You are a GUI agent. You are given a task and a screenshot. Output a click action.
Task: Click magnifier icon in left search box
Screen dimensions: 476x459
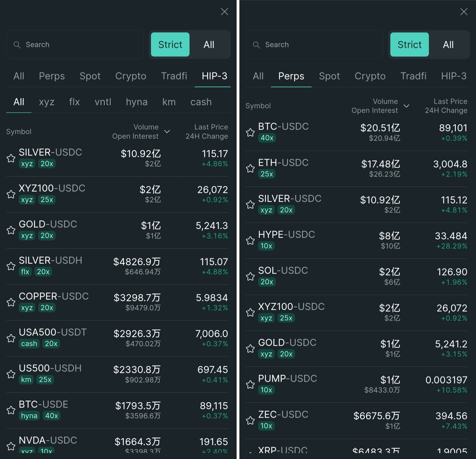click(x=17, y=45)
